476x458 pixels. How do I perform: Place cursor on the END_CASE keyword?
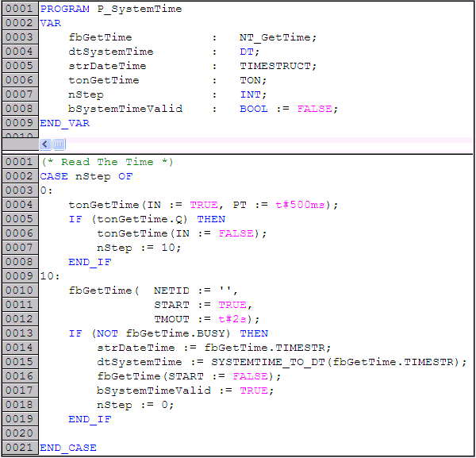pos(68,448)
